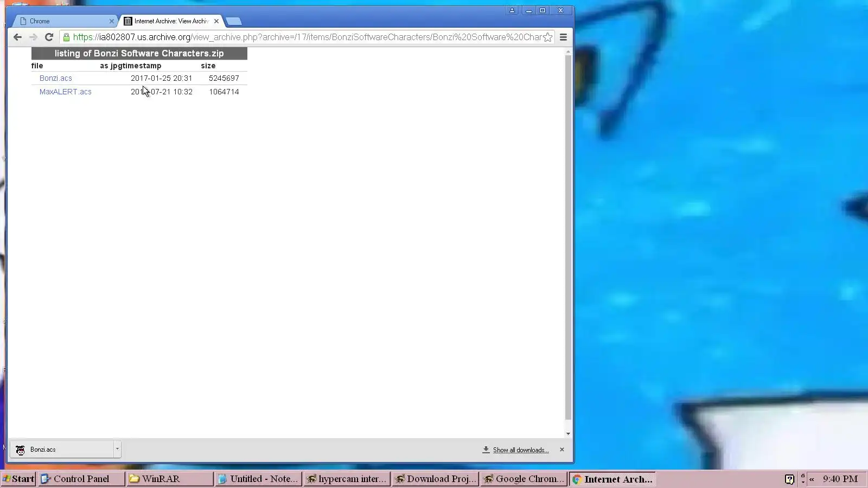Expand the Bonzi.acs download options arrow
Screen dimensions: 868x488
pos(117,450)
